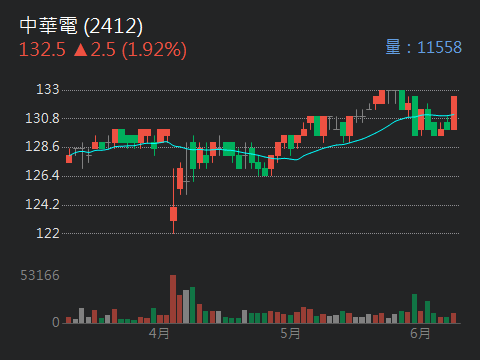Click the 133 price axis label
The width and height of the screenshot is (480, 360).
coord(48,89)
